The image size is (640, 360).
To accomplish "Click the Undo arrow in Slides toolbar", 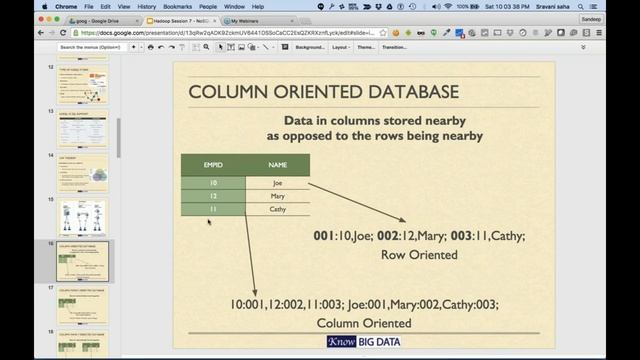I will click(x=161, y=47).
